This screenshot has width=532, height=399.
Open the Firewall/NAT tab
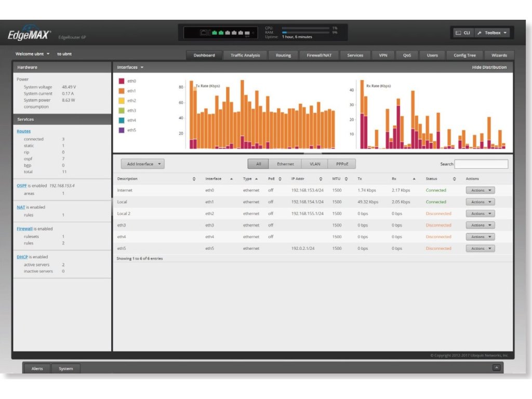pos(318,55)
